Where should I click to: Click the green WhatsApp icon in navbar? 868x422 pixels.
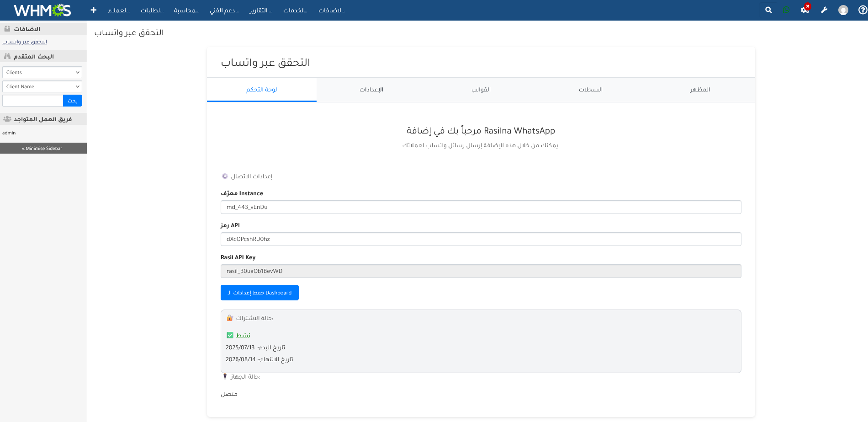click(787, 10)
